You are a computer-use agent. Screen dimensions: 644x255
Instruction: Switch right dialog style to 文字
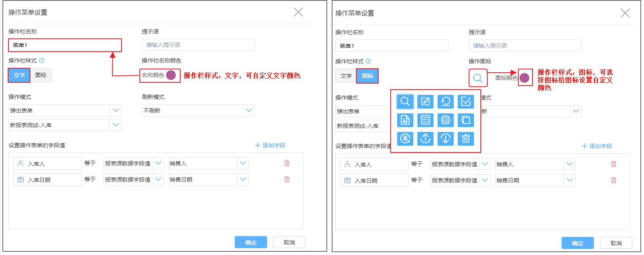(x=346, y=76)
